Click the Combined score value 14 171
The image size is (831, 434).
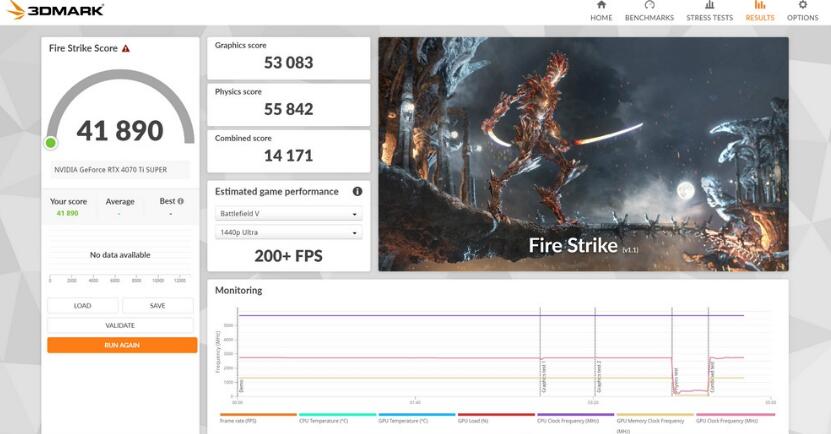(x=288, y=156)
